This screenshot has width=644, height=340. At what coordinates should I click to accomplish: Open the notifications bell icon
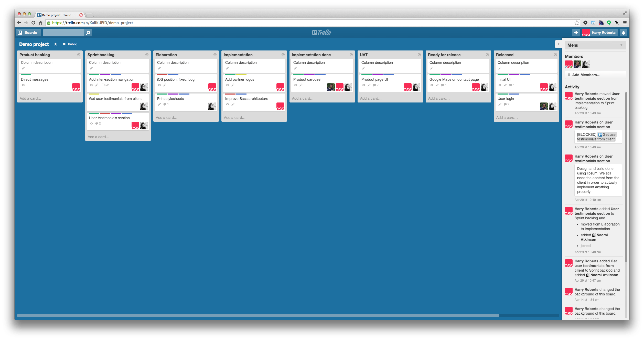(x=624, y=33)
